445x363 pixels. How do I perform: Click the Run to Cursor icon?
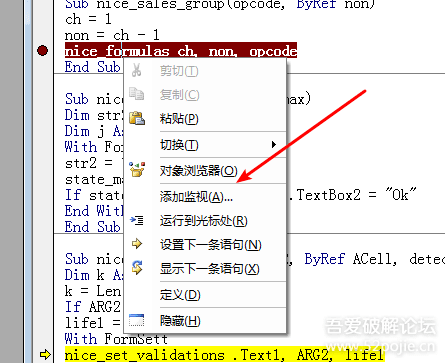coord(137,220)
